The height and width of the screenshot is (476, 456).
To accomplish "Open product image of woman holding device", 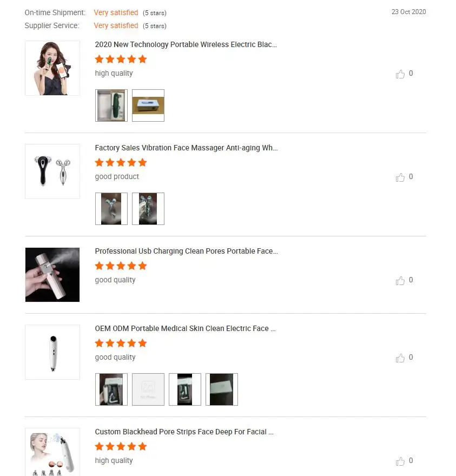I will click(x=52, y=68).
